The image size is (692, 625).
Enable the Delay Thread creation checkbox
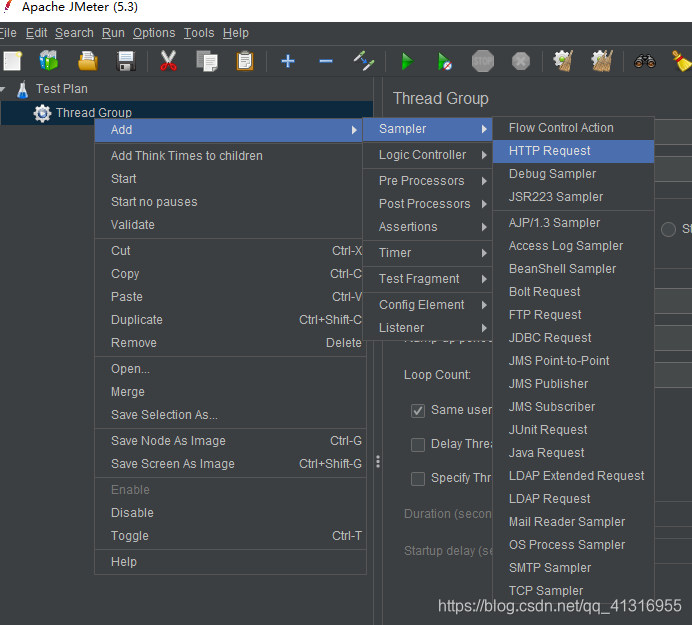point(418,444)
